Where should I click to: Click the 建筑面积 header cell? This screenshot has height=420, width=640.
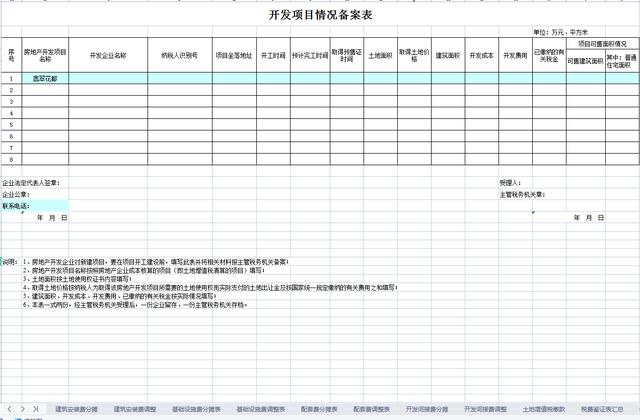[x=448, y=55]
